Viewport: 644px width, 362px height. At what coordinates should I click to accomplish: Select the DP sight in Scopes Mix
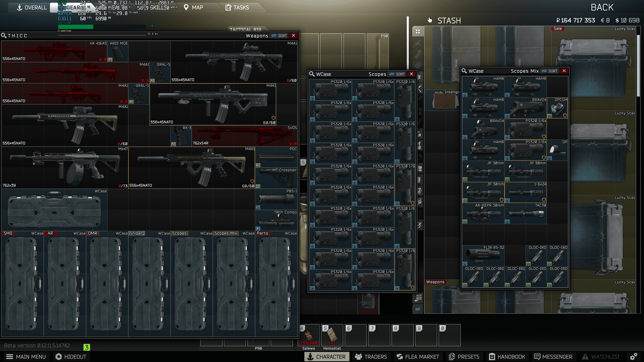click(x=557, y=150)
